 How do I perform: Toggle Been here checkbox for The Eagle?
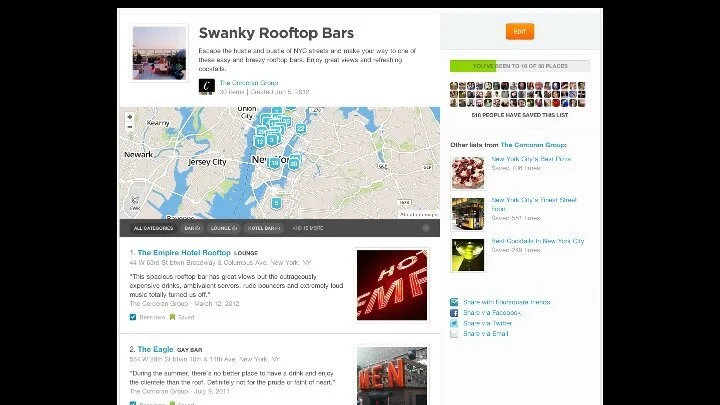pyautogui.click(x=133, y=403)
